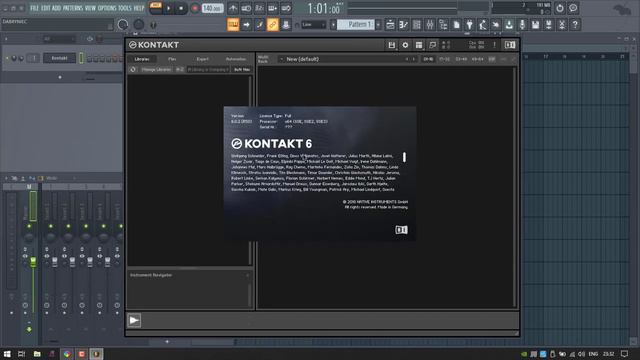Open the FL Studio mixer
The image size is (640, 360).
[x=430, y=25]
